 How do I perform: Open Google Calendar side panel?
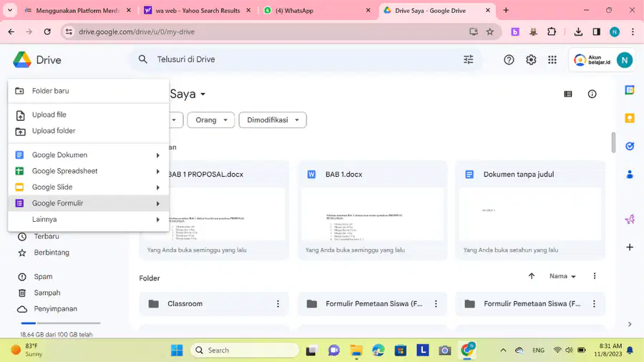pyautogui.click(x=630, y=90)
